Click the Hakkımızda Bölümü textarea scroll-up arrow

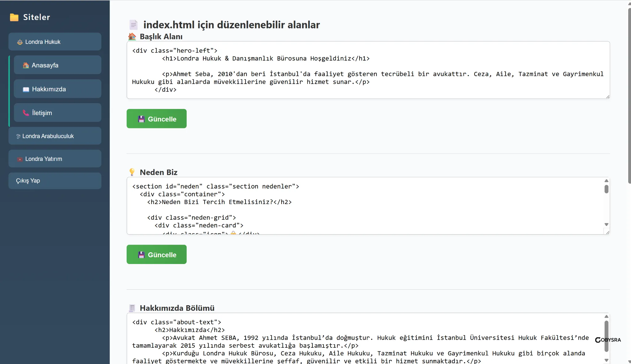pyautogui.click(x=606, y=316)
